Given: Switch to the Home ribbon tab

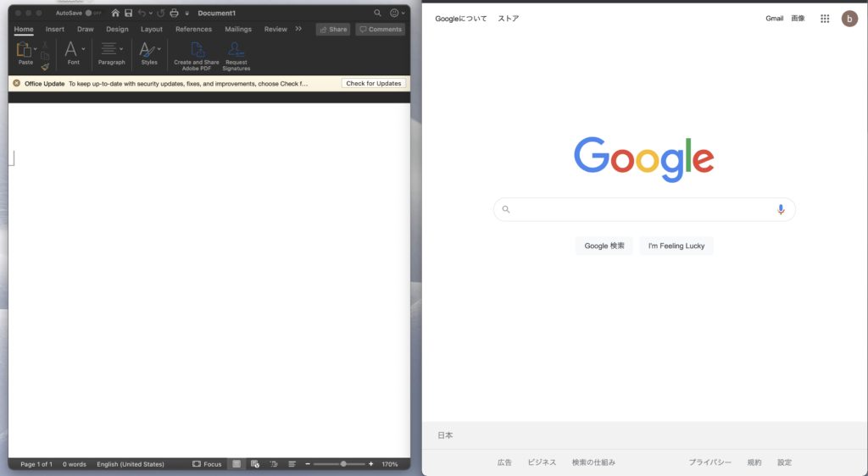Looking at the screenshot, I should pyautogui.click(x=24, y=30).
